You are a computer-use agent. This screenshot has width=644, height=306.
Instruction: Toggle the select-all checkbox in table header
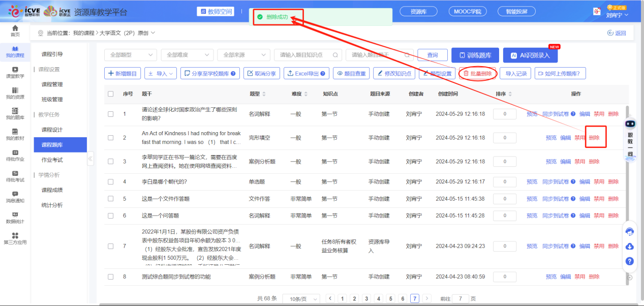[x=111, y=94]
